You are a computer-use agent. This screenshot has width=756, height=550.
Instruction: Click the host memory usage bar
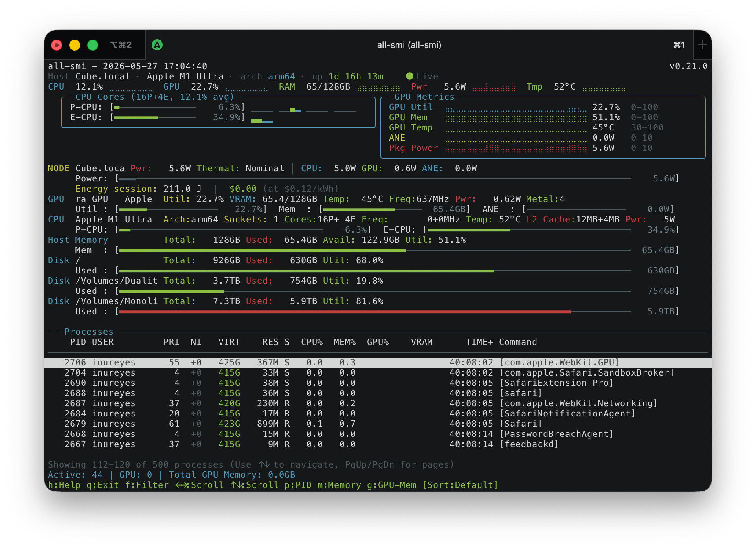click(375, 250)
